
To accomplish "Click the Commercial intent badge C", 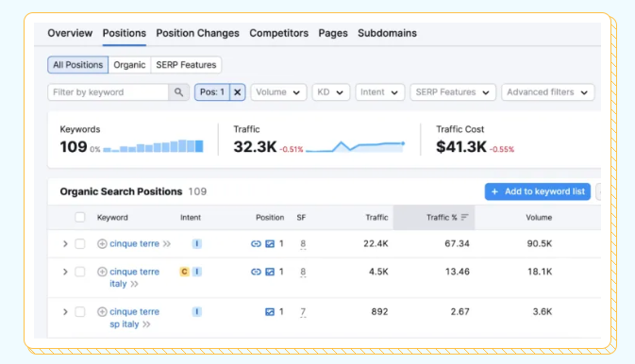I will click(x=184, y=272).
